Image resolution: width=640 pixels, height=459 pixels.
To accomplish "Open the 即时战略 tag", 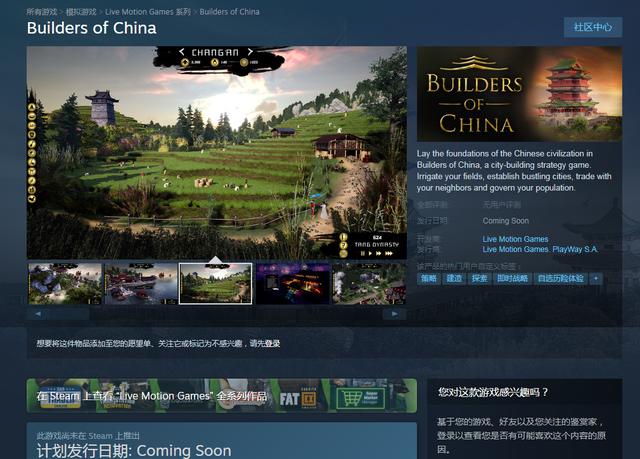I will click(x=512, y=279).
